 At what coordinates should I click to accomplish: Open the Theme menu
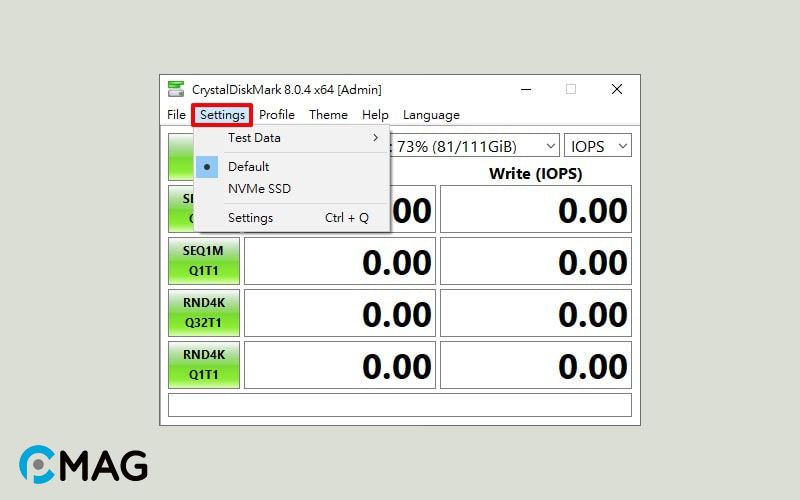pos(328,115)
